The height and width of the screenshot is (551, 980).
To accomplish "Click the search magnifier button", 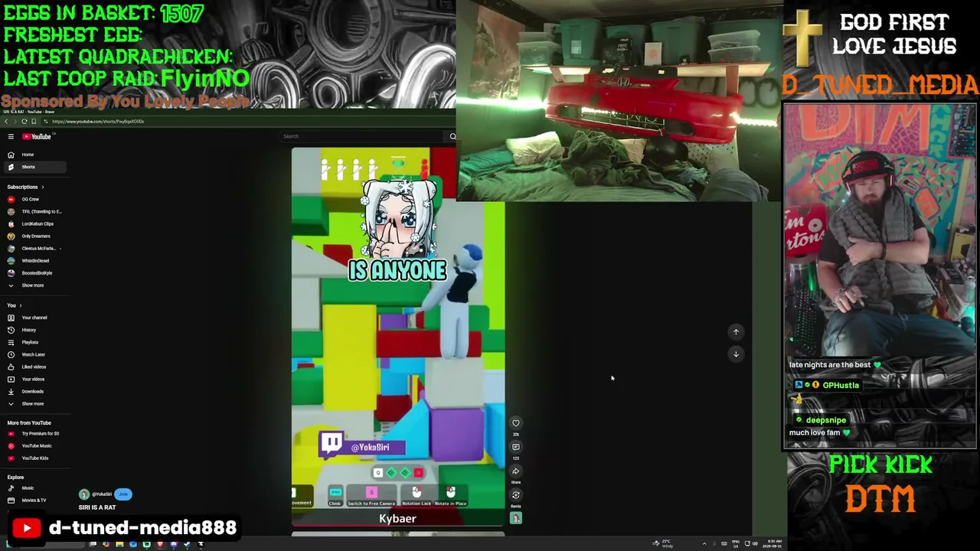I will [x=452, y=136].
